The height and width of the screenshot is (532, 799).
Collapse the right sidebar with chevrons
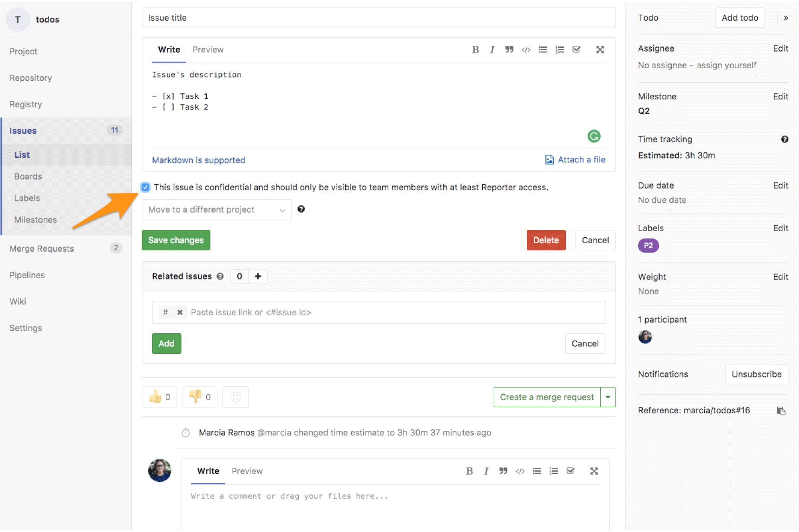pyautogui.click(x=786, y=18)
